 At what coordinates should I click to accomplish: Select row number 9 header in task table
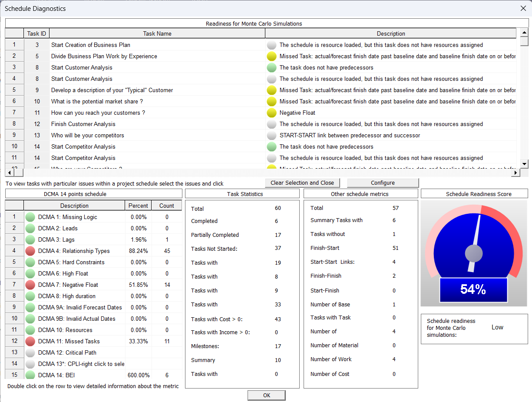14,135
